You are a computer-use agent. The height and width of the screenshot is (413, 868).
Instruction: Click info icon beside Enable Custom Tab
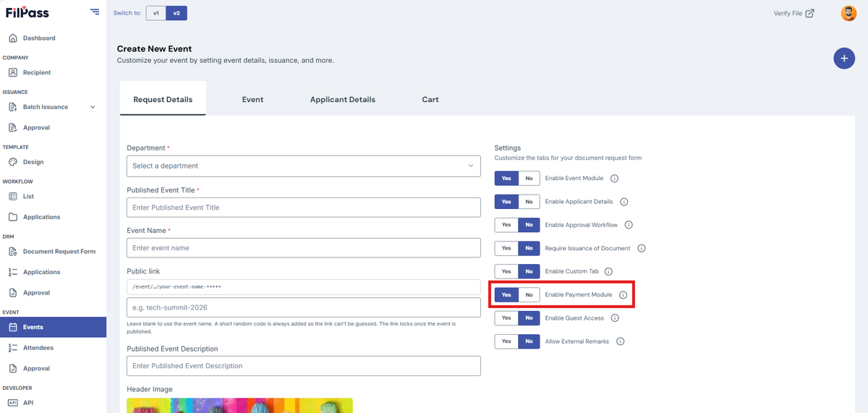pyautogui.click(x=608, y=271)
